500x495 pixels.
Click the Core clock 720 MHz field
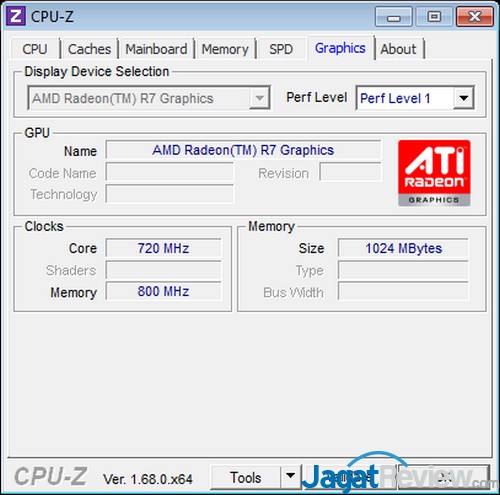pyautogui.click(x=163, y=248)
